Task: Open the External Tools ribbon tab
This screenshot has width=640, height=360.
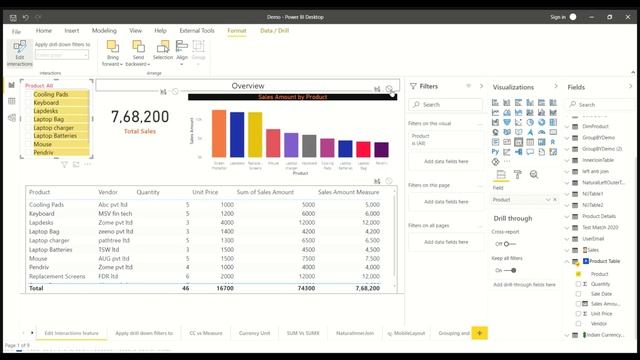Action: pos(197,31)
